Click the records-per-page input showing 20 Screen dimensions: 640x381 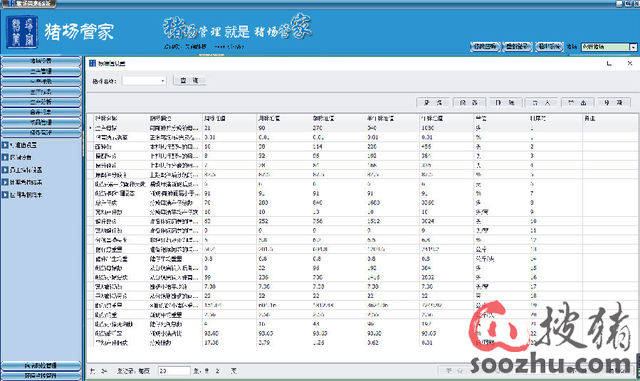point(174,371)
